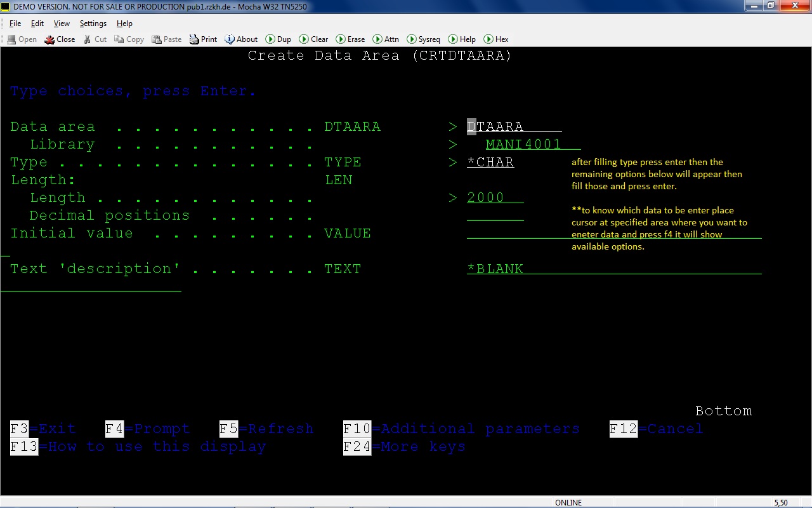Open a session file using the Open icon
812x508 pixels.
[x=21, y=39]
